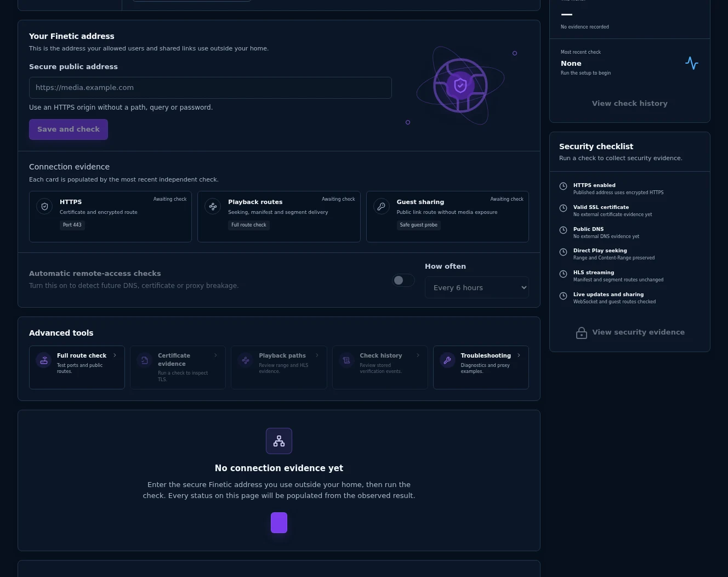Click the chevron on Check history card

tap(418, 355)
